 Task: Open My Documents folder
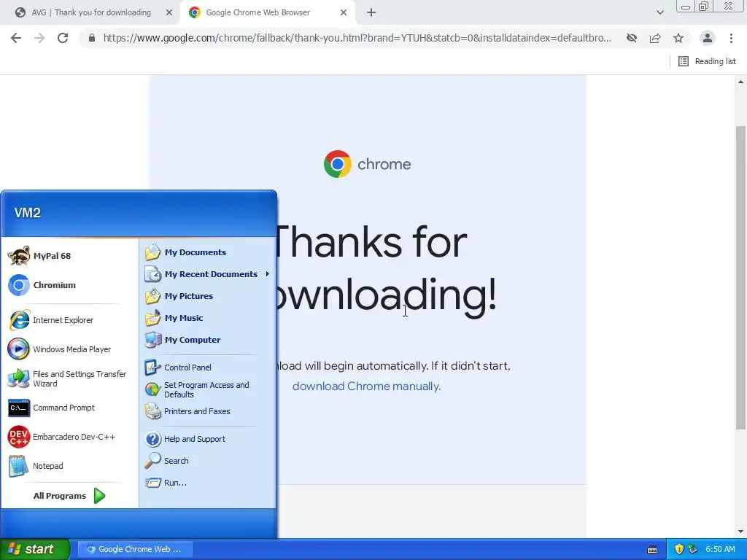click(x=196, y=252)
